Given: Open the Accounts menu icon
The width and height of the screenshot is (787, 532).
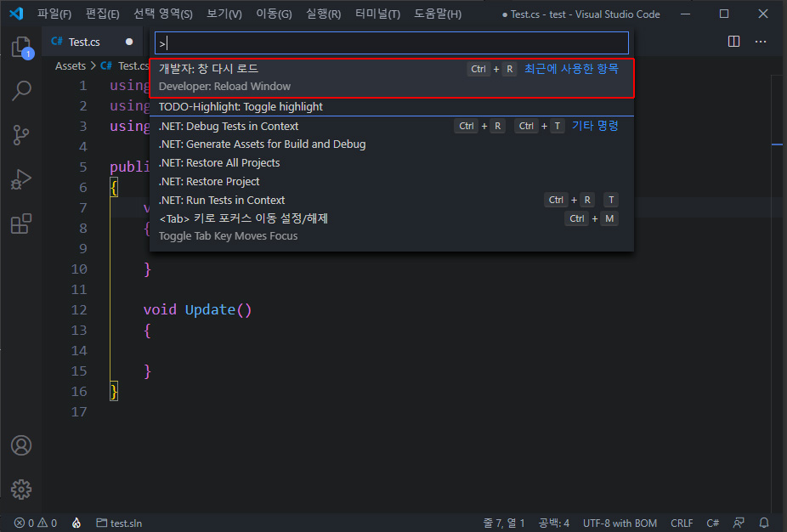Looking at the screenshot, I should click(x=21, y=445).
